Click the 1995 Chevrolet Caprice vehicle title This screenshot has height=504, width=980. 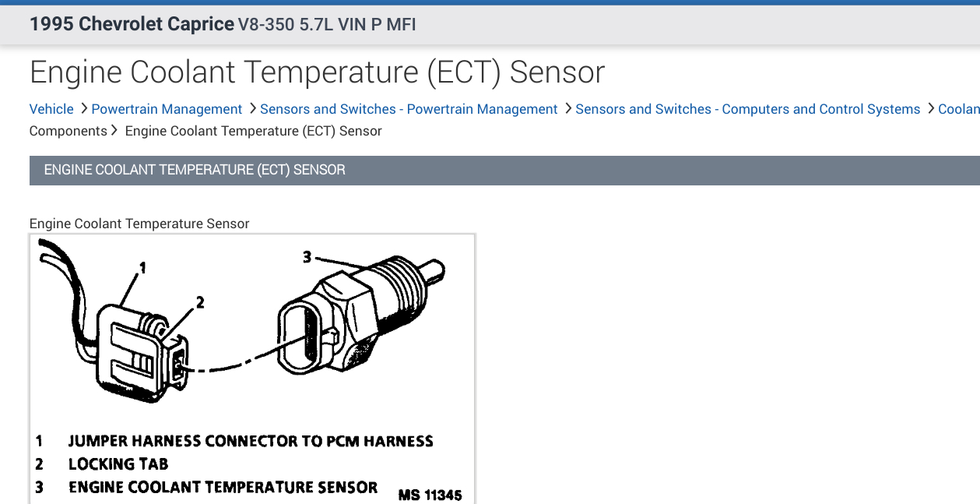click(x=132, y=24)
